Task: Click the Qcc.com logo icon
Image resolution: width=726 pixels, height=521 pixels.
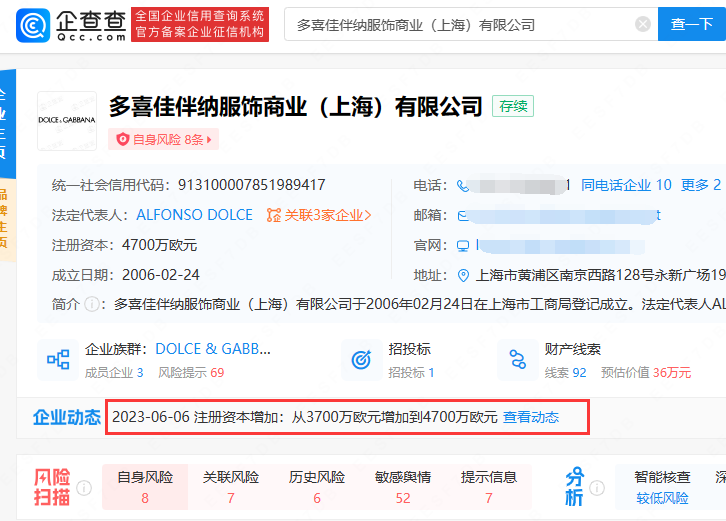Action: coord(33,25)
